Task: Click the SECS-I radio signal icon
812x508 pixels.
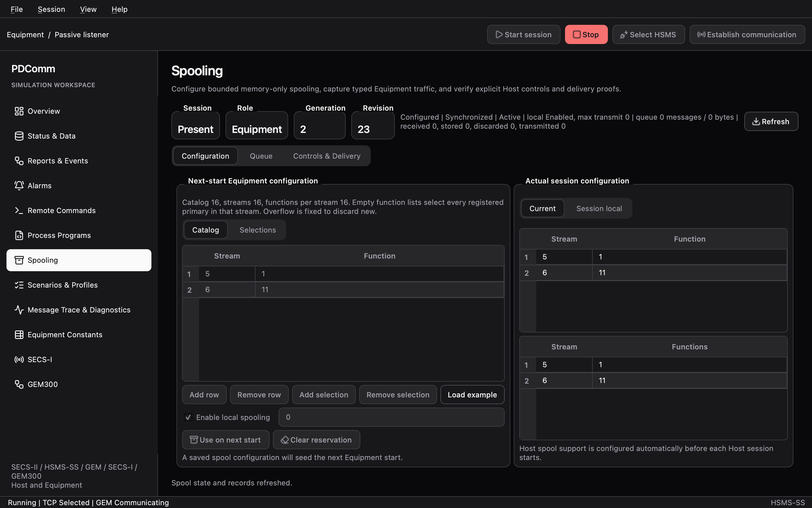Action: tap(19, 360)
